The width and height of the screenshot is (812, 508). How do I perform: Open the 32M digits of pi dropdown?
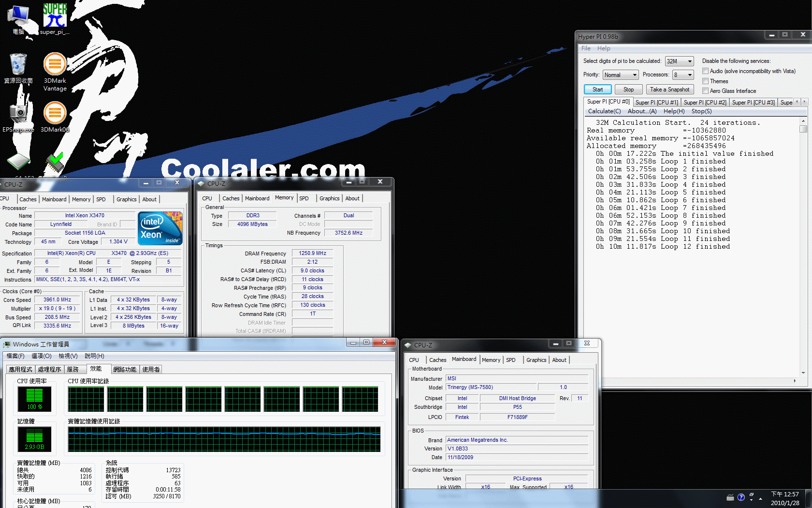coord(680,61)
